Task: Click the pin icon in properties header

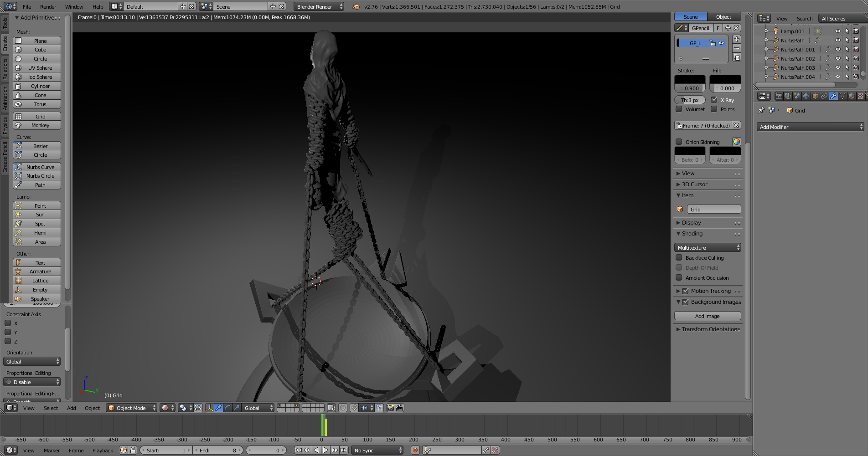Action: (761, 110)
